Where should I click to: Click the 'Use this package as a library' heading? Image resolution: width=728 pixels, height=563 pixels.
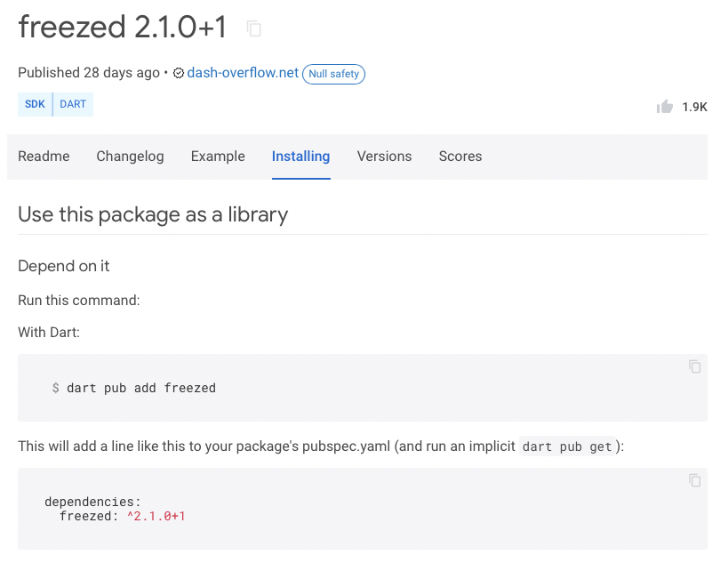pyautogui.click(x=153, y=215)
